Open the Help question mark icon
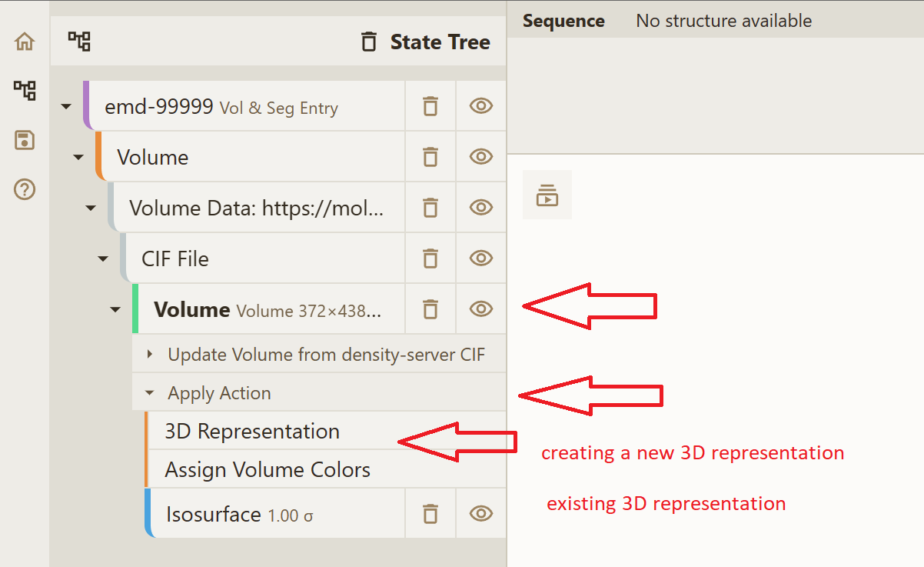Screen dimensions: 924x567 (x=25, y=189)
